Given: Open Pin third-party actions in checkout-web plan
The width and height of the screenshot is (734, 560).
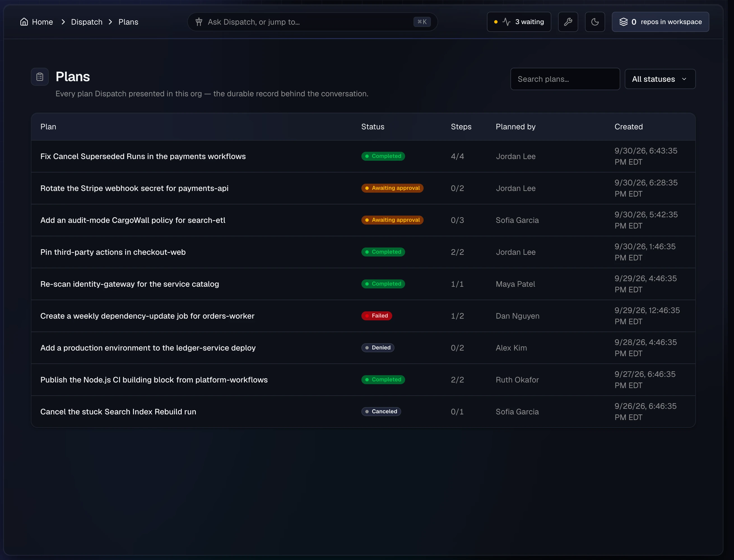Looking at the screenshot, I should coord(113,252).
